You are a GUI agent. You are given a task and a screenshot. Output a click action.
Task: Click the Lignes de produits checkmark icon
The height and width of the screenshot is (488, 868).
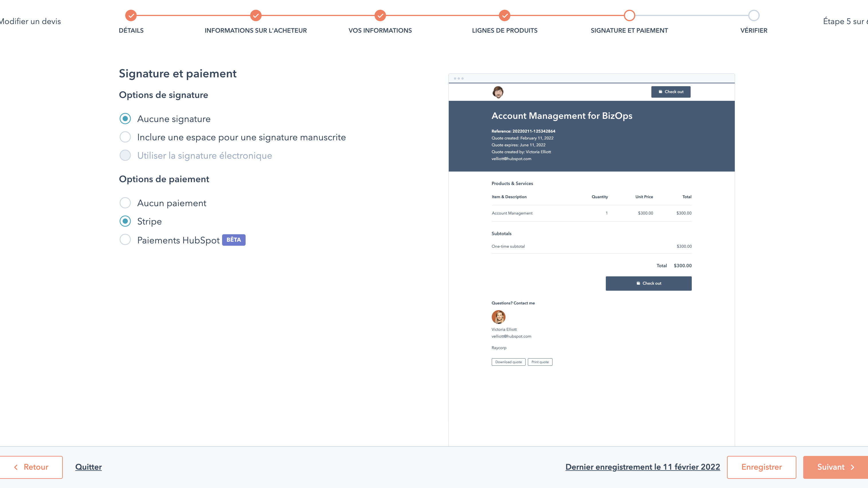click(x=504, y=15)
